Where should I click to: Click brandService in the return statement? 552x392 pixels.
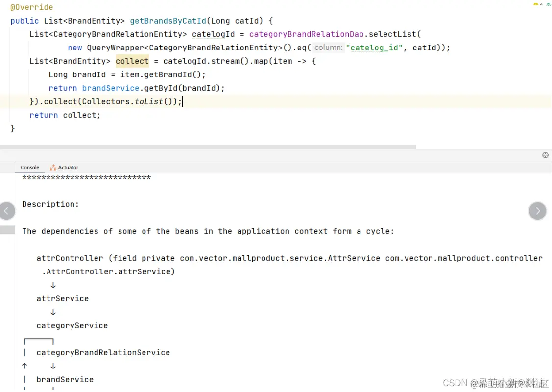coord(111,88)
